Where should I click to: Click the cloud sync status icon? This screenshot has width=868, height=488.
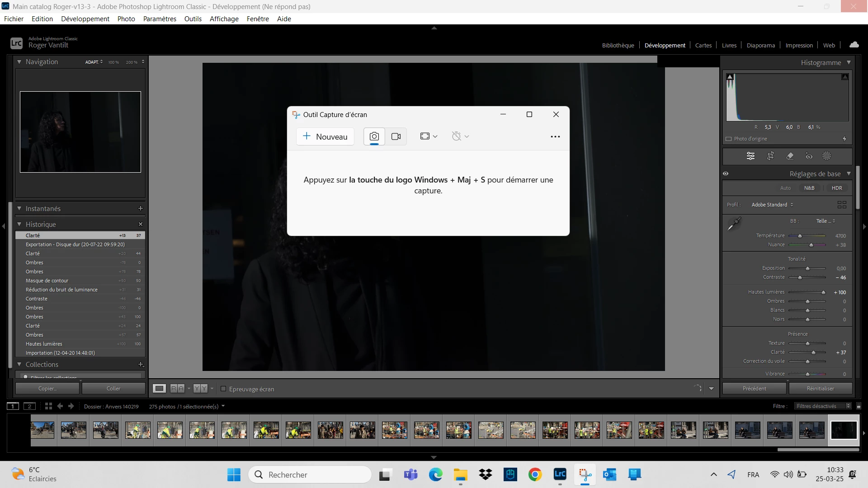tap(854, 45)
